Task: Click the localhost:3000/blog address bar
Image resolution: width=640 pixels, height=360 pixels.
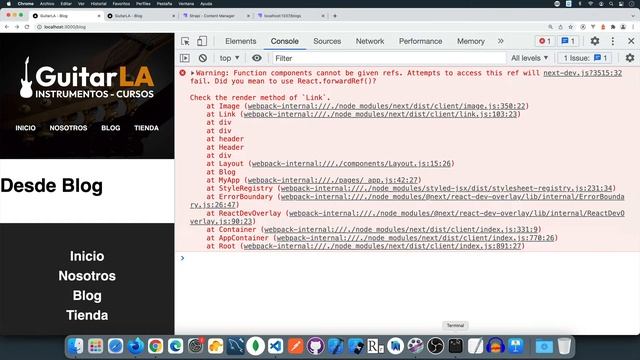Action: (x=64, y=27)
